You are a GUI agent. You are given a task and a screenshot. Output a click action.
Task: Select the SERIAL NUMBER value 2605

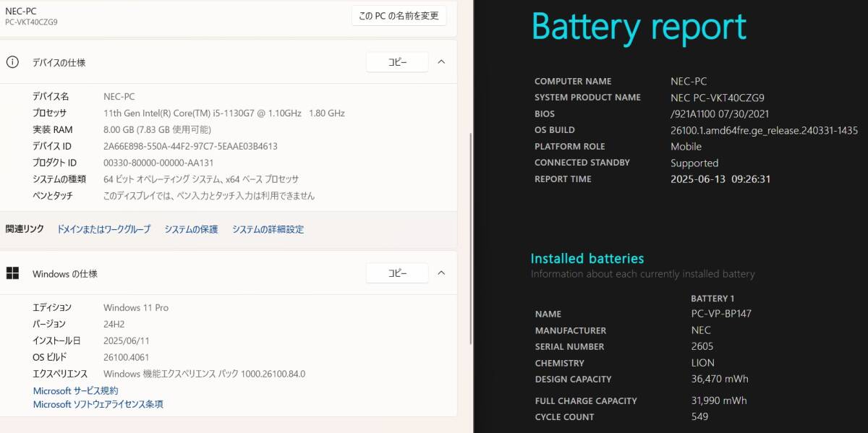point(702,346)
